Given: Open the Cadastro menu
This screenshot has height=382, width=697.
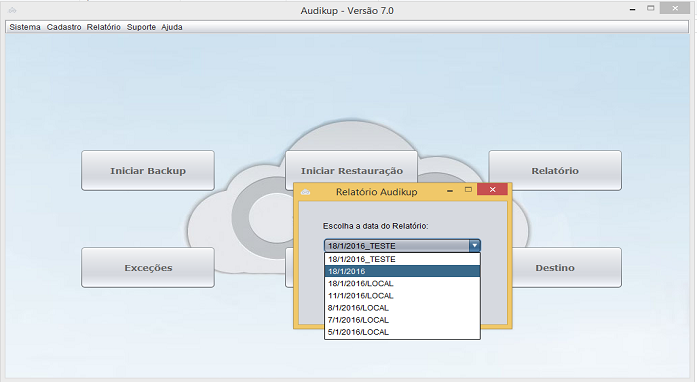Looking at the screenshot, I should (64, 27).
